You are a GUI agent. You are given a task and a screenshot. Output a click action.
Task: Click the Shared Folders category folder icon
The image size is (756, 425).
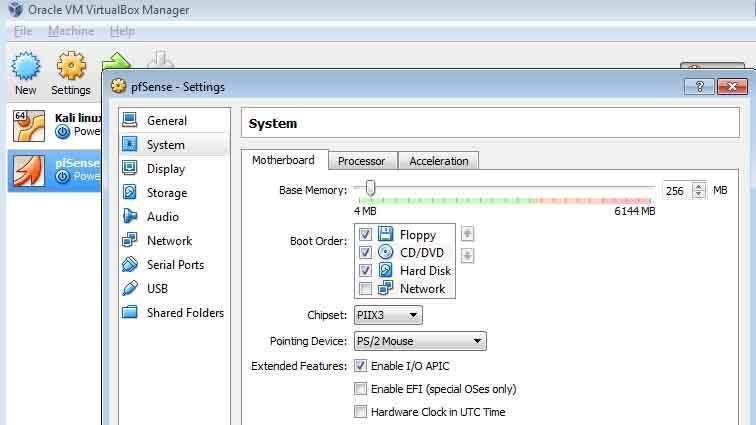coord(130,312)
